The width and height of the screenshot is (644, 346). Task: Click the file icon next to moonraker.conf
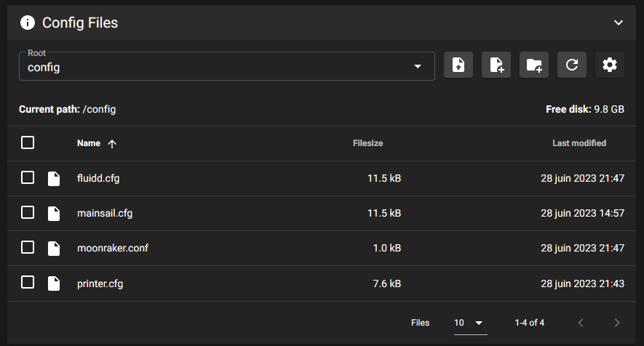(x=54, y=249)
